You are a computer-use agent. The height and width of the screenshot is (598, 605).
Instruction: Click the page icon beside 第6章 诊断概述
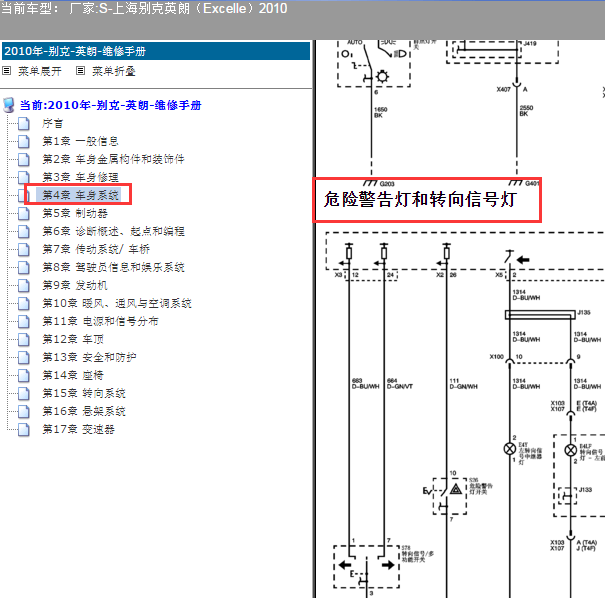coord(24,231)
